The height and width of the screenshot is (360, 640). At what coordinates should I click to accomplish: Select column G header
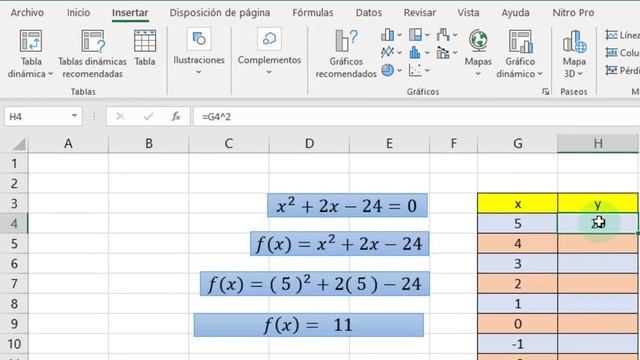point(518,144)
